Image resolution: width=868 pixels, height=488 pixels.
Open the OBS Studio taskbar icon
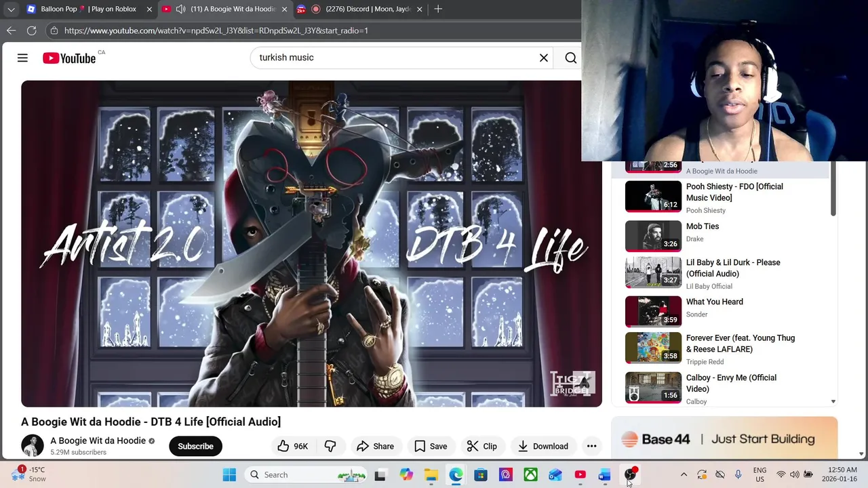(x=630, y=474)
